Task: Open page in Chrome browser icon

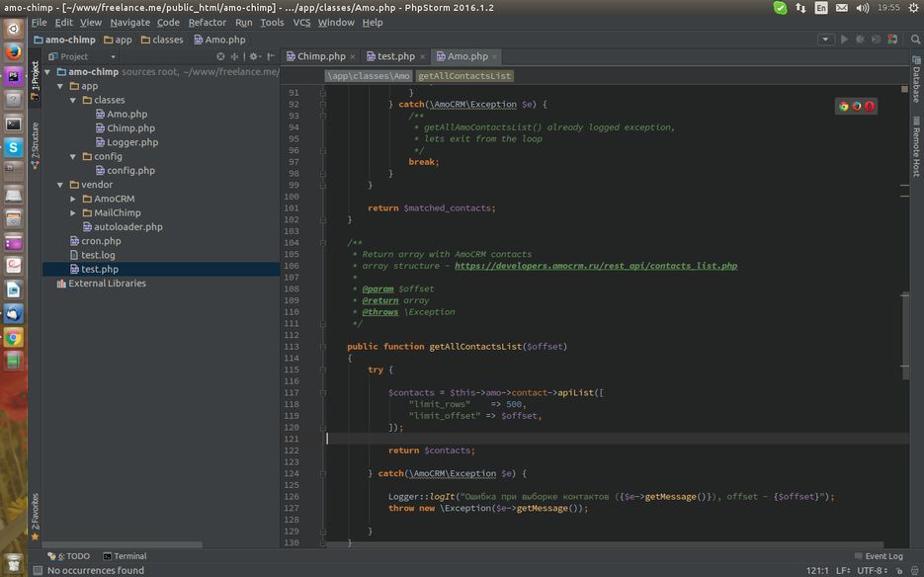Action: coord(843,107)
